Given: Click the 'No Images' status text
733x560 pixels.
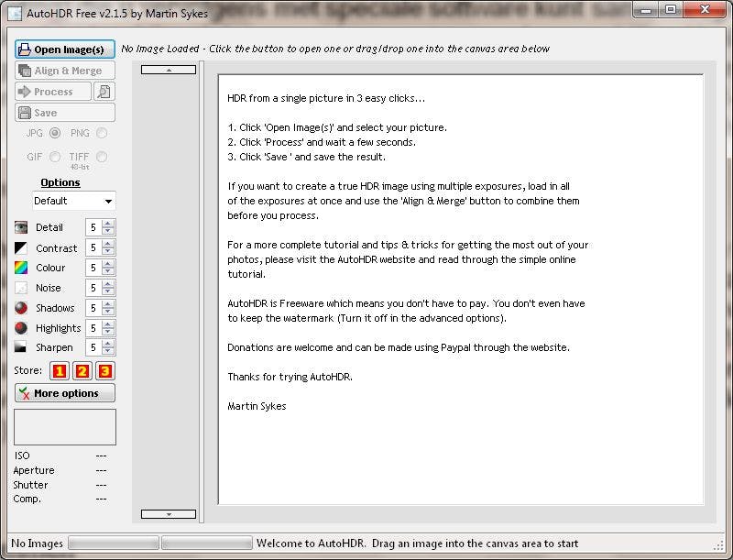Looking at the screenshot, I should (37, 544).
